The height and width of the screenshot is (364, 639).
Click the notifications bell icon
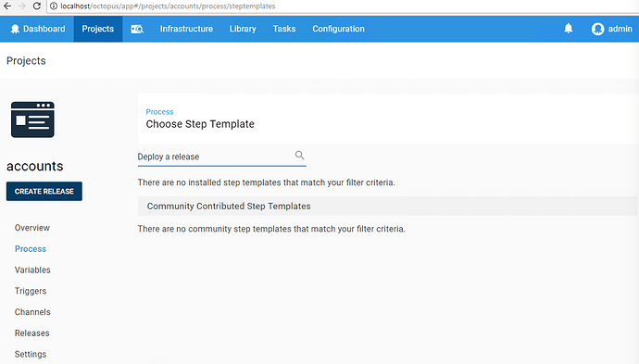[568, 29]
